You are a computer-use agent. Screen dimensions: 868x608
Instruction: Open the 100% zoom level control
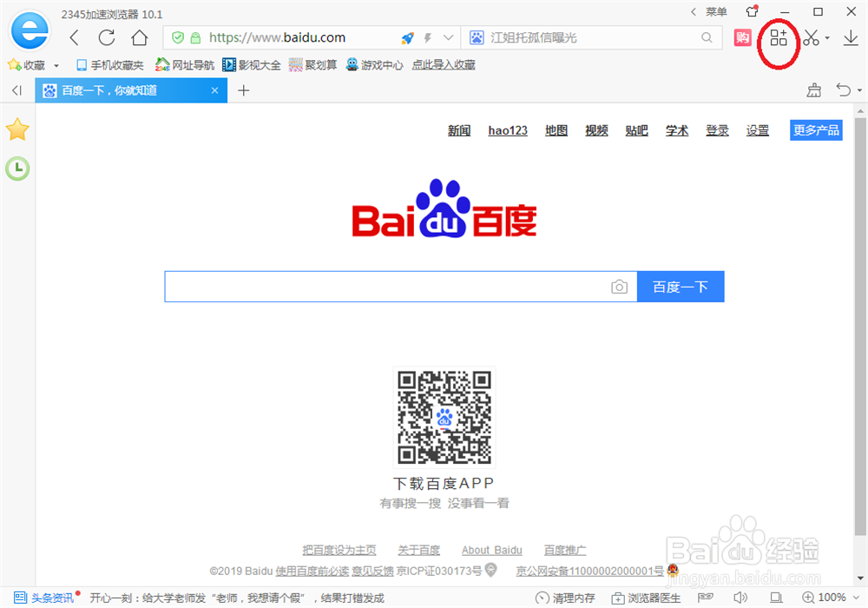[831, 598]
